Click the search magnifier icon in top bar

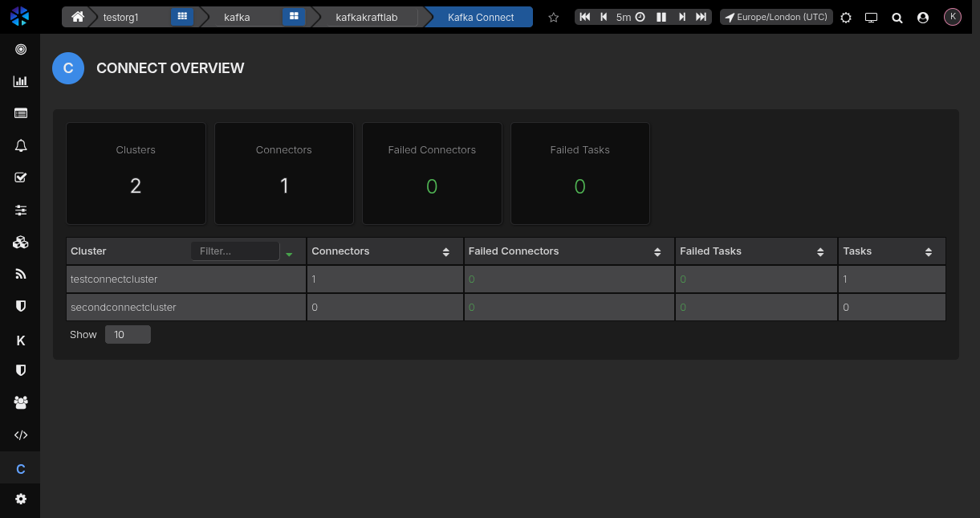[x=897, y=17]
